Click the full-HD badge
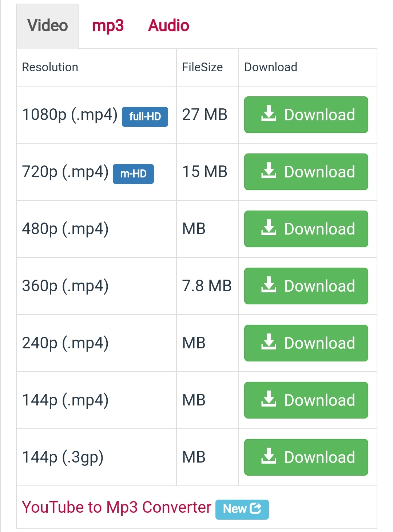 pyautogui.click(x=145, y=117)
